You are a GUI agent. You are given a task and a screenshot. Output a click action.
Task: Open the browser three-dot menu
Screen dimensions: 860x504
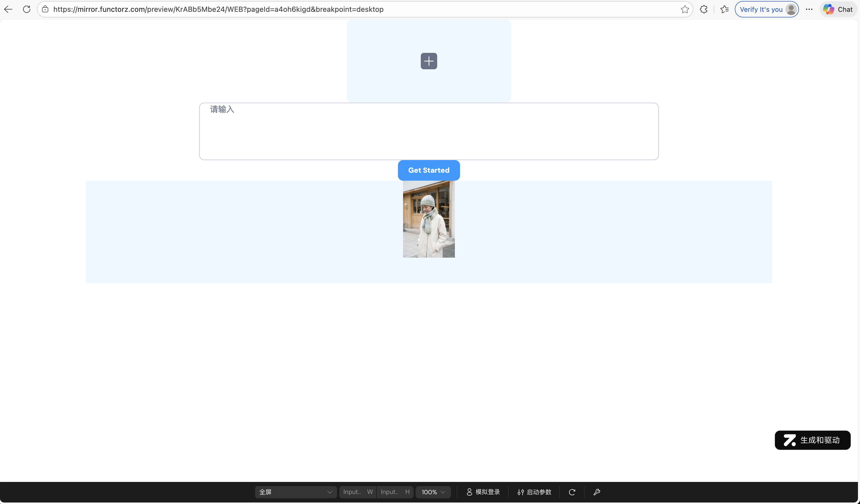tap(809, 9)
